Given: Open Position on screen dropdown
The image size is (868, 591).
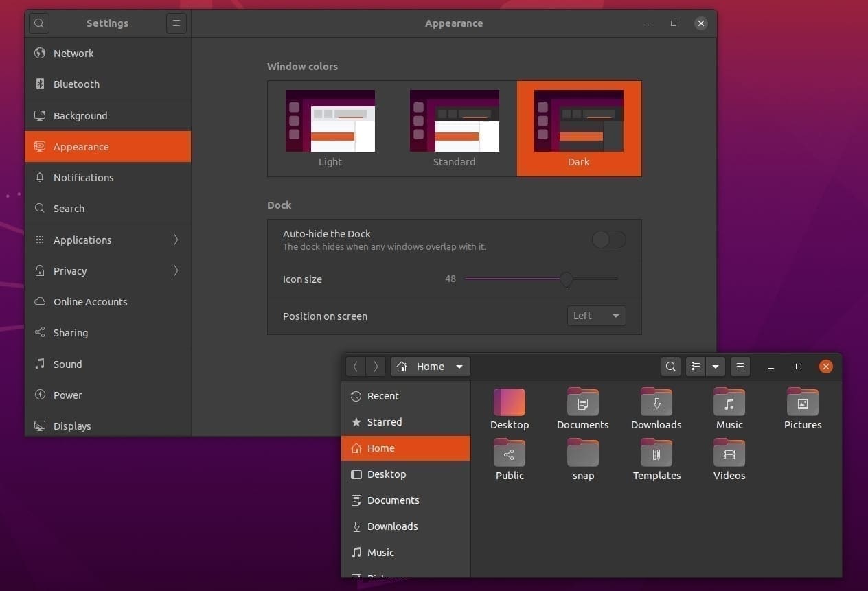Looking at the screenshot, I should click(x=596, y=316).
